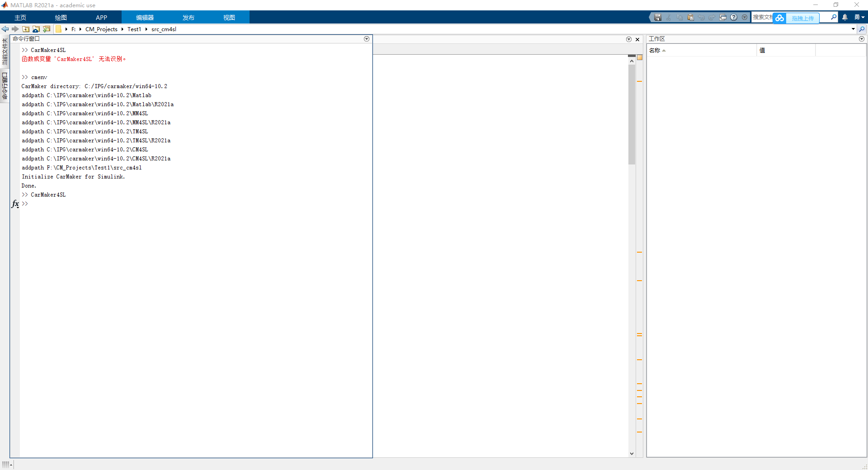This screenshot has height=470, width=868.
Task: Expand quick access toolbar options arrow
Action: (x=745, y=18)
